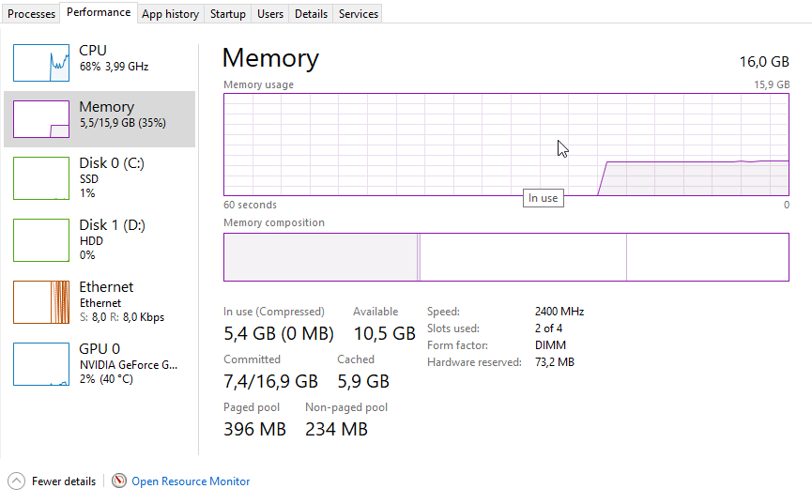Select Memory 5,5/15,9 GB (35%) entry
Screen dimensions: 812x504
pyautogui.click(x=100, y=119)
